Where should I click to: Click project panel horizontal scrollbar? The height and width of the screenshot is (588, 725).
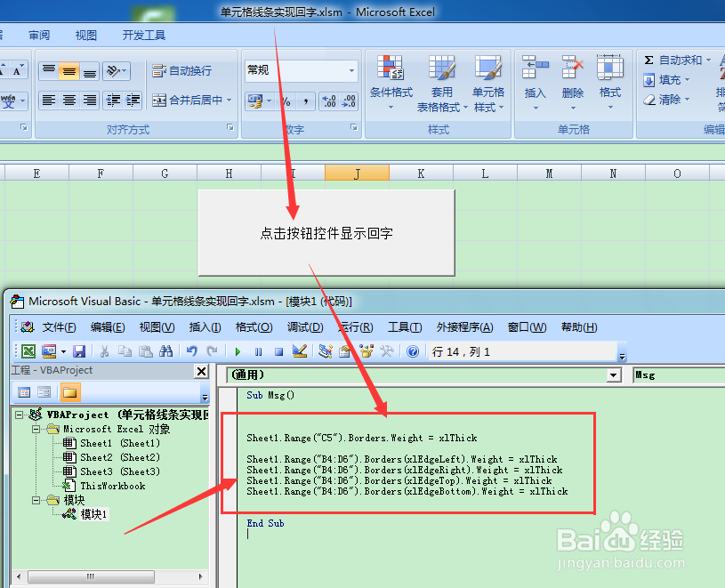(x=91, y=576)
